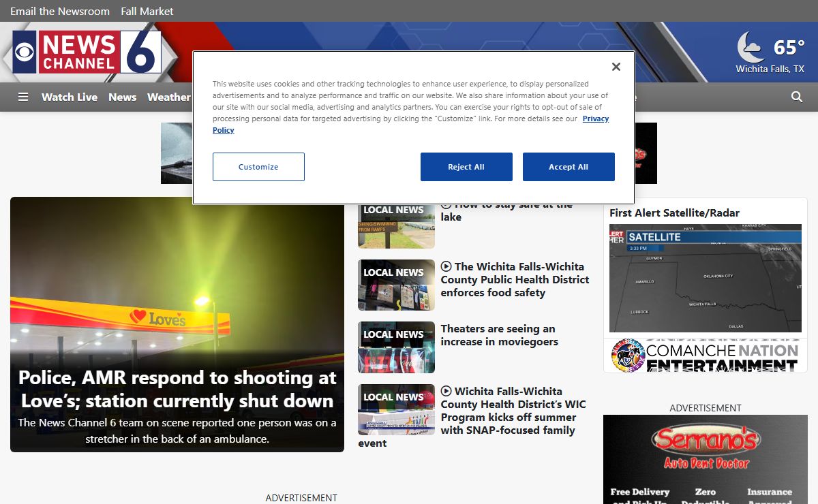
Task: Open the Serrano's Auto Dent Doctor ad
Action: click(705, 460)
